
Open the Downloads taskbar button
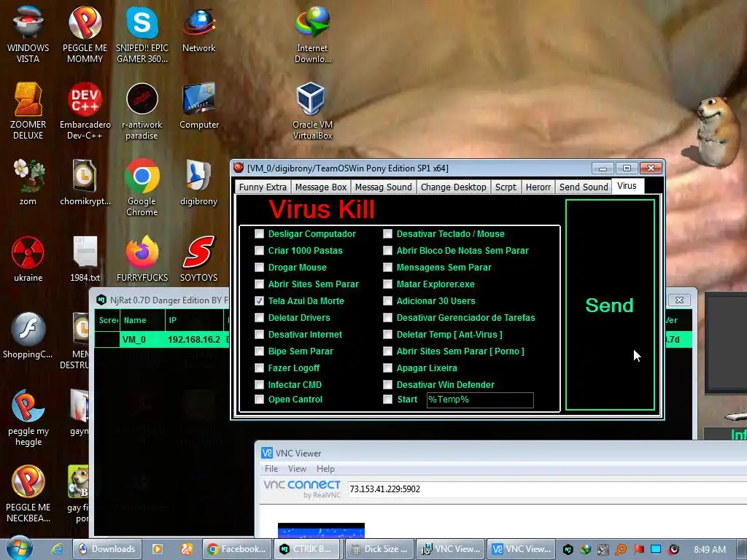coord(107,549)
